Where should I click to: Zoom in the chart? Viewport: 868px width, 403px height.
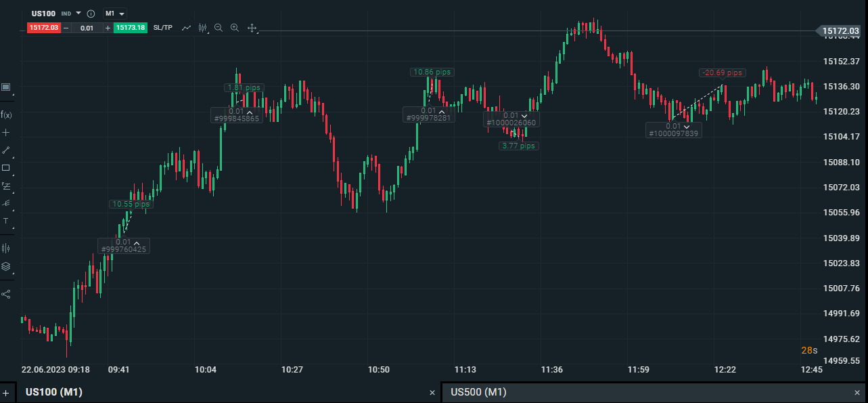pyautogui.click(x=235, y=28)
